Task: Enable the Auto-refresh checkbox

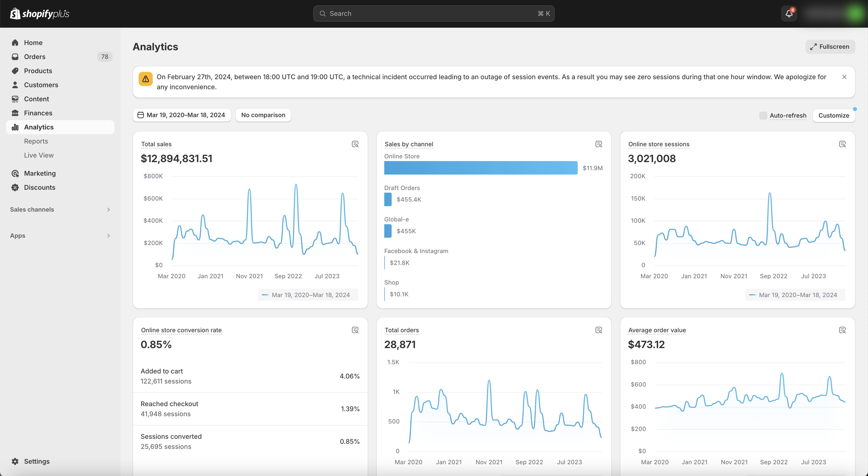Action: 763,115
